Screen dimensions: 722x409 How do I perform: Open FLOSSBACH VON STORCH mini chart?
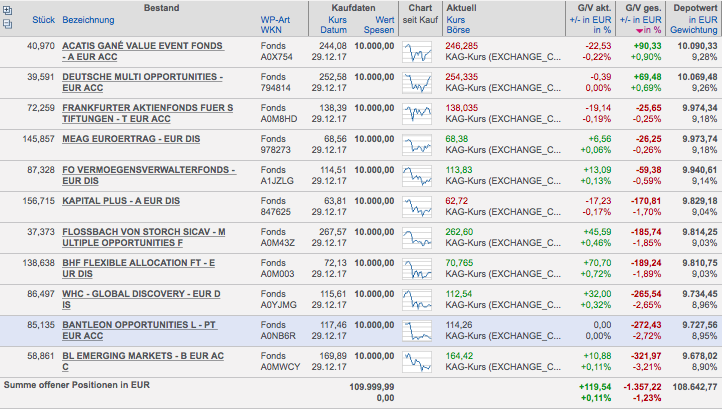pyautogui.click(x=417, y=238)
